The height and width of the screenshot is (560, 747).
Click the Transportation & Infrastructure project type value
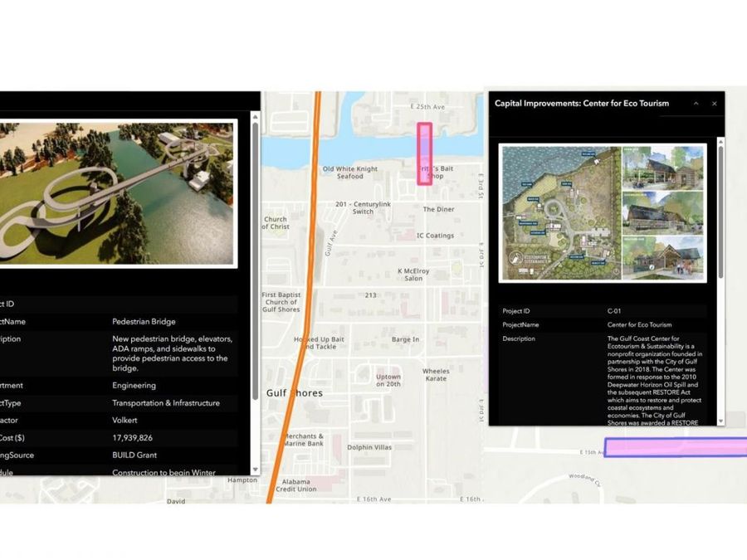pos(166,403)
